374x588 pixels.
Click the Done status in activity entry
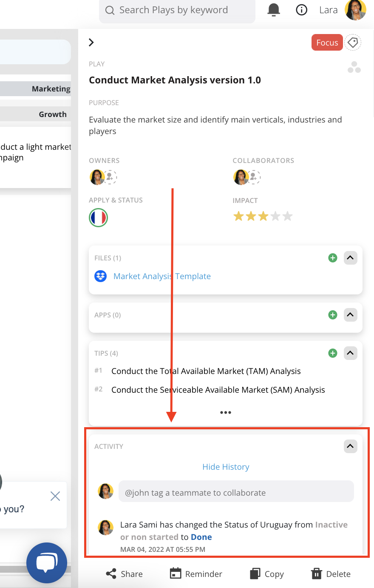201,537
